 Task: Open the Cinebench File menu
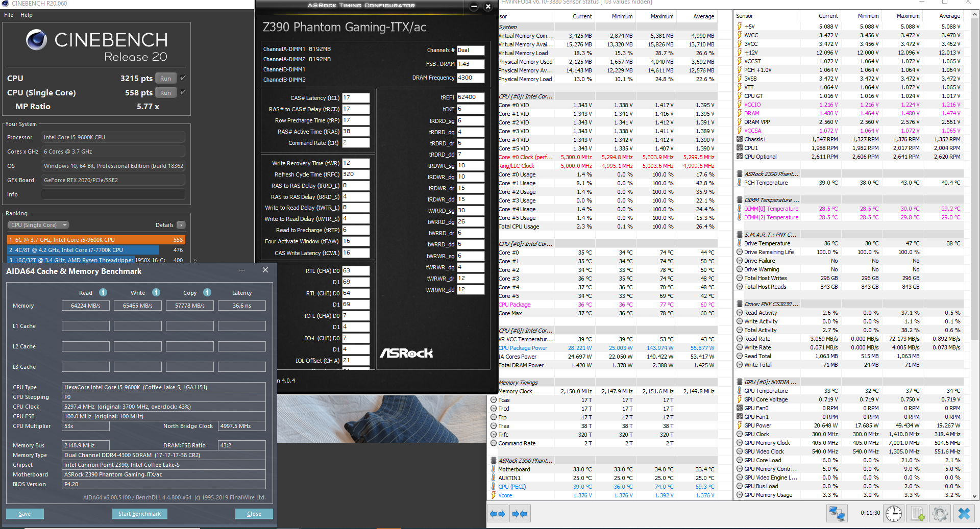click(x=9, y=15)
